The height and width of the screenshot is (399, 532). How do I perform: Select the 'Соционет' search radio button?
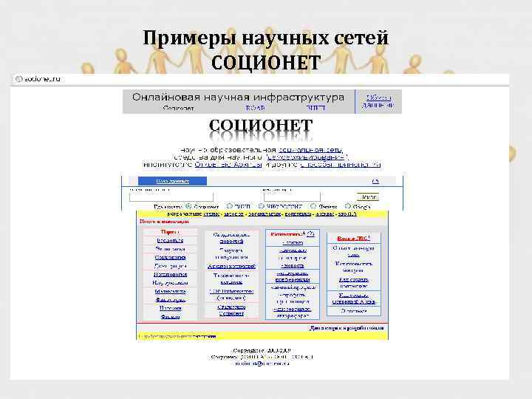pyautogui.click(x=188, y=206)
